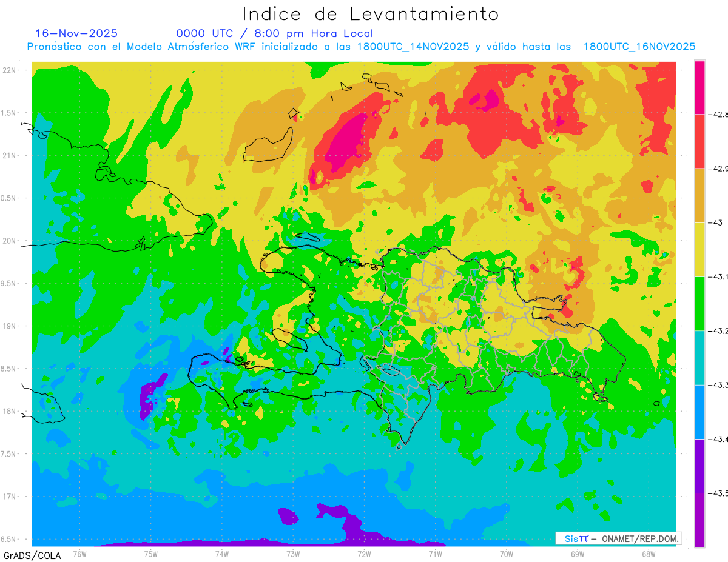Screen dimensions: 728x562
Task: Click the longitude label "73W"
Action: click(293, 553)
